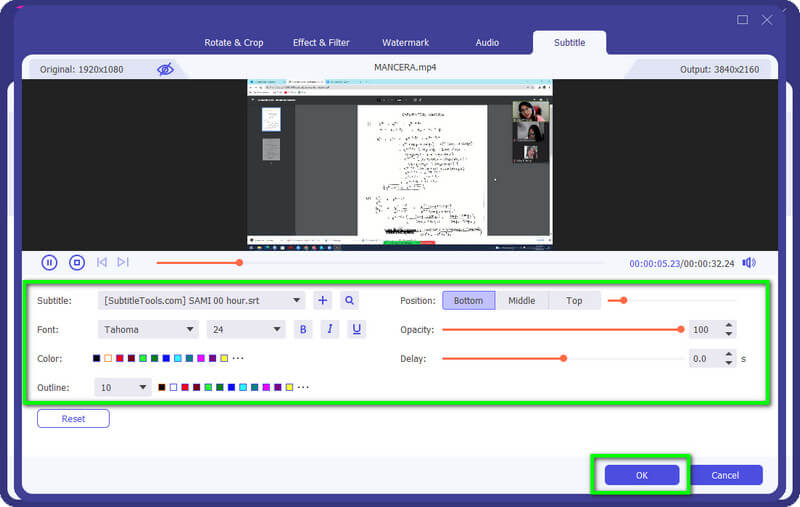Screen dimensions: 800x507
Task: Jump to the previous frame
Action: click(102, 262)
